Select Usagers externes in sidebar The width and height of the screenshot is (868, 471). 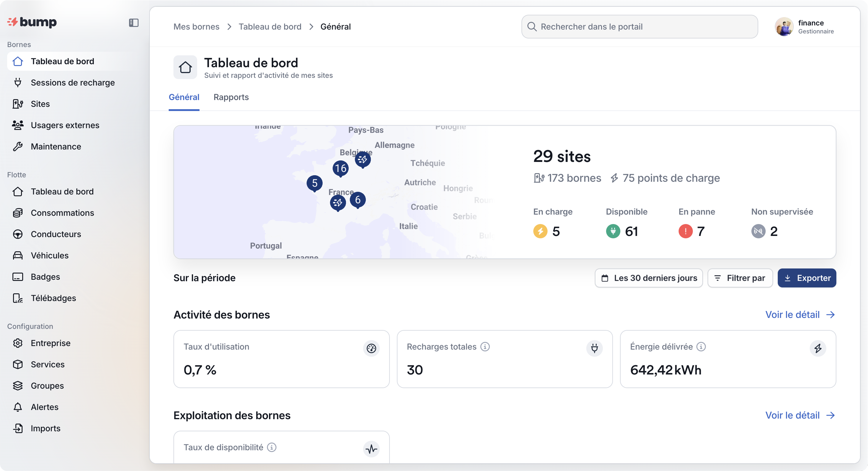[x=65, y=125]
